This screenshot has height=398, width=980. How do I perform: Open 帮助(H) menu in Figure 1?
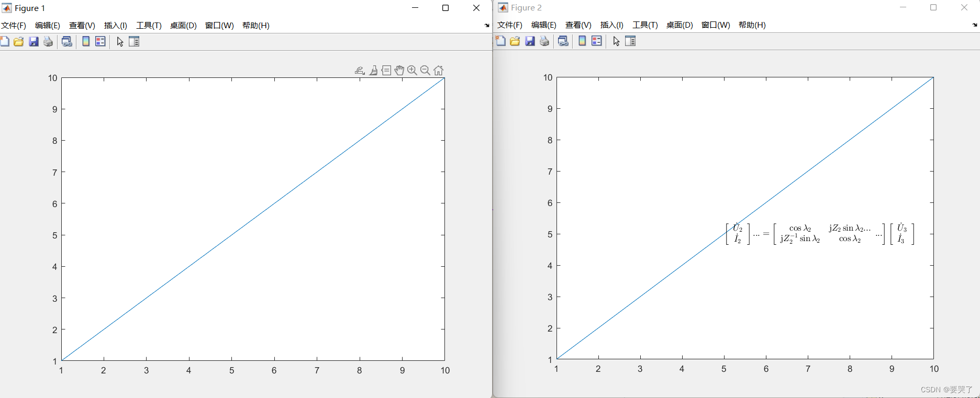[x=256, y=26]
